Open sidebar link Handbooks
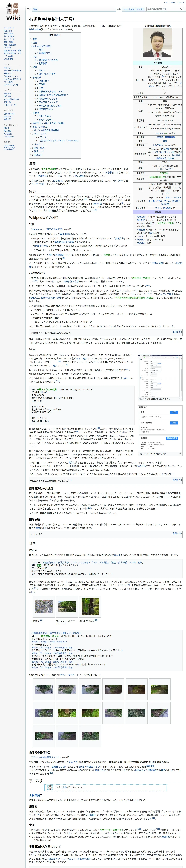Screen dimensions: 186x868 click(x=9, y=137)
